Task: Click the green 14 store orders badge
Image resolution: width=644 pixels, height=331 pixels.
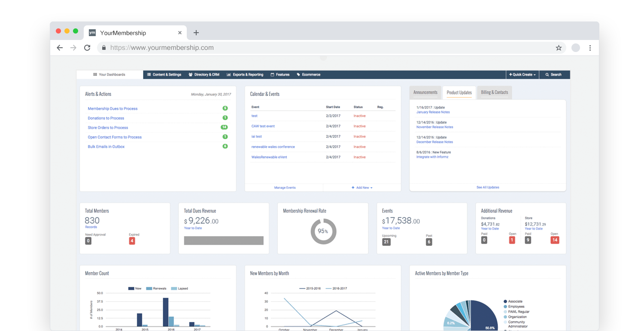Action: [x=224, y=127]
